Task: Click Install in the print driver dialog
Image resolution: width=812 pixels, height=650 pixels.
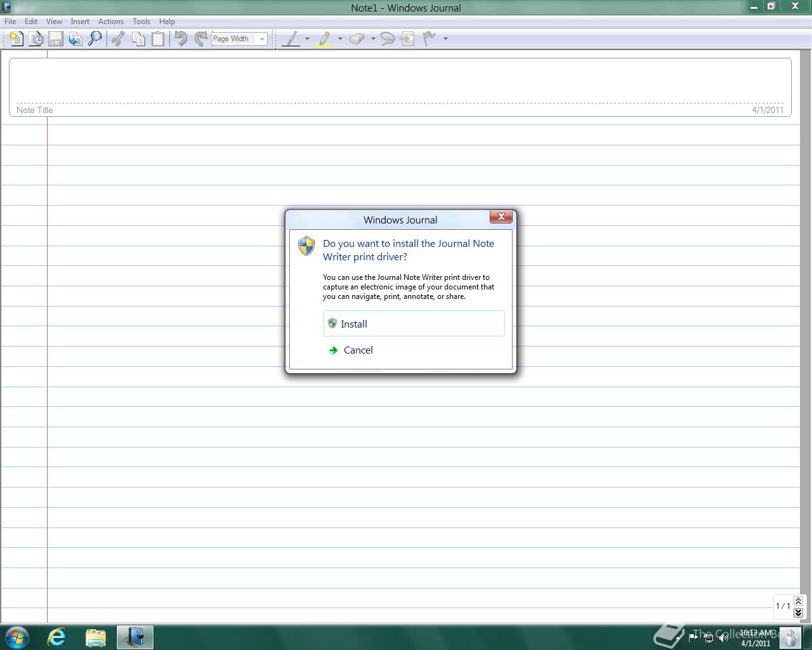Action: (x=414, y=324)
